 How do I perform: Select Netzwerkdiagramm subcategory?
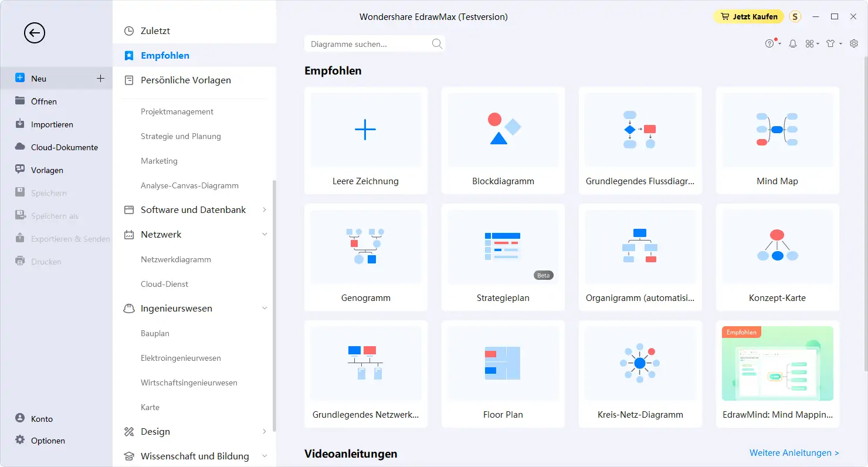[176, 259]
